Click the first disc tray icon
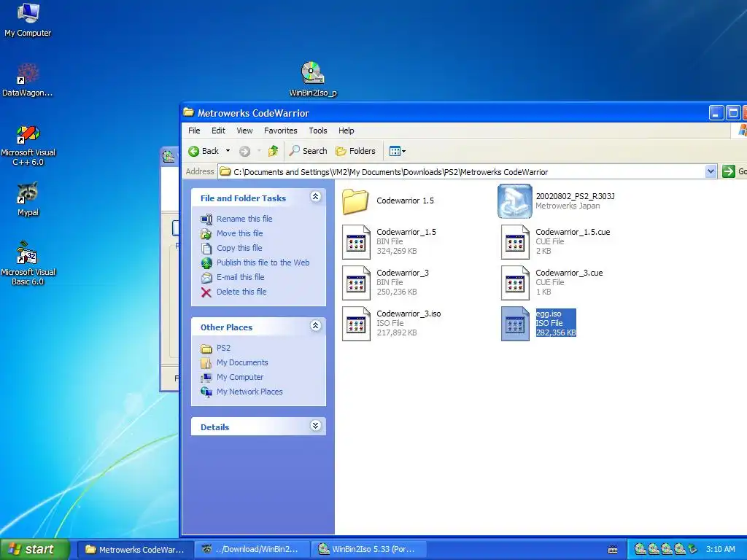 (640, 549)
